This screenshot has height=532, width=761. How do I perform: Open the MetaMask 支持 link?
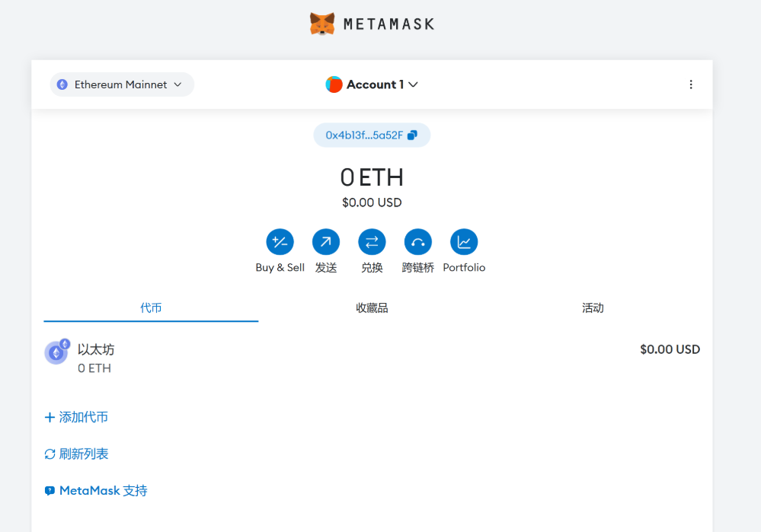tap(96, 491)
